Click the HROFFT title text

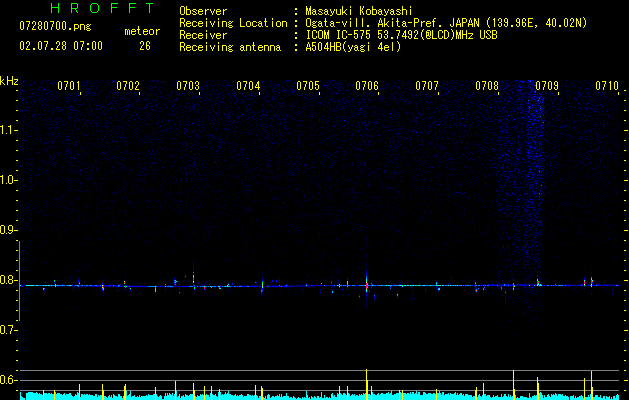coord(103,8)
